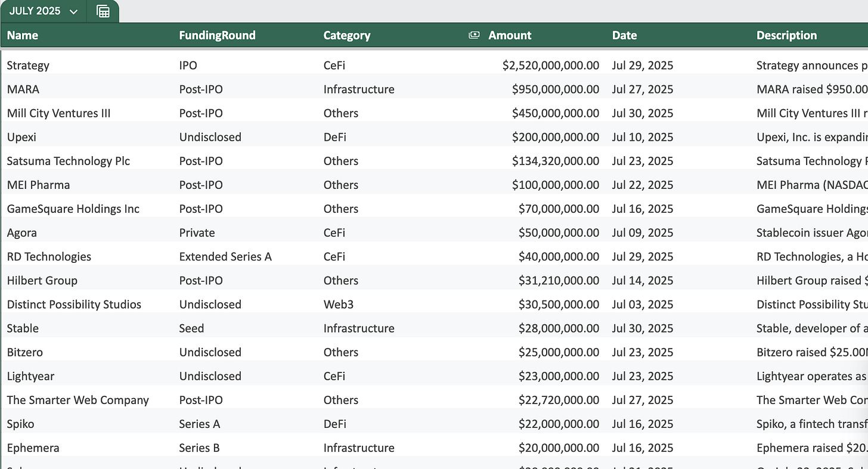Screen dimensions: 868x469
Task: Click the Jul 10, 2025 date cell
Action: (643, 137)
